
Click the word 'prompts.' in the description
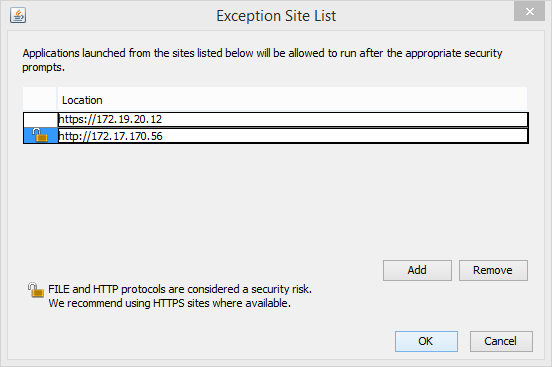click(43, 67)
